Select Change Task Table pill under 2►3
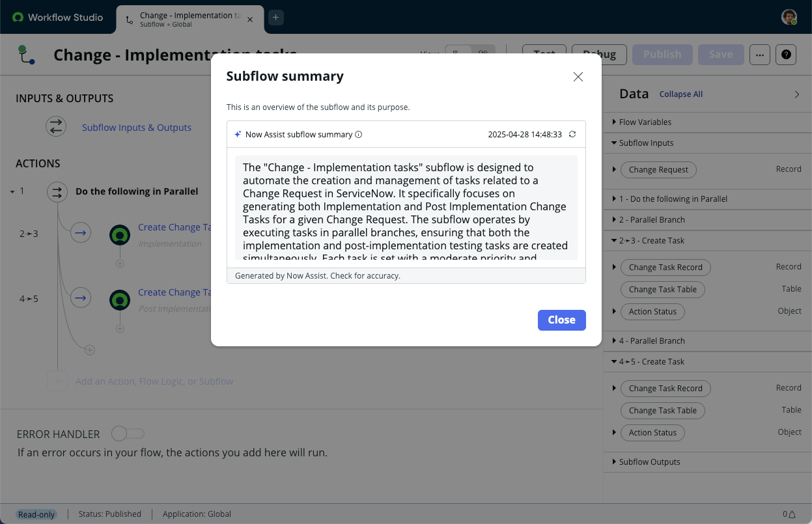 pos(662,290)
